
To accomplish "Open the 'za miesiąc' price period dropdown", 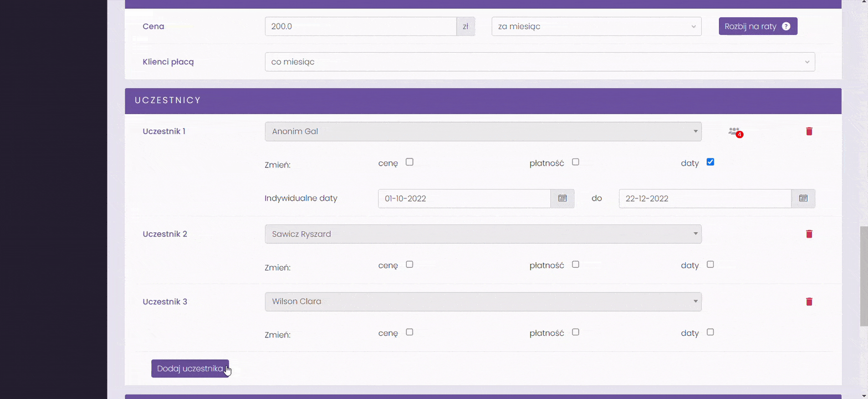I will click(596, 26).
